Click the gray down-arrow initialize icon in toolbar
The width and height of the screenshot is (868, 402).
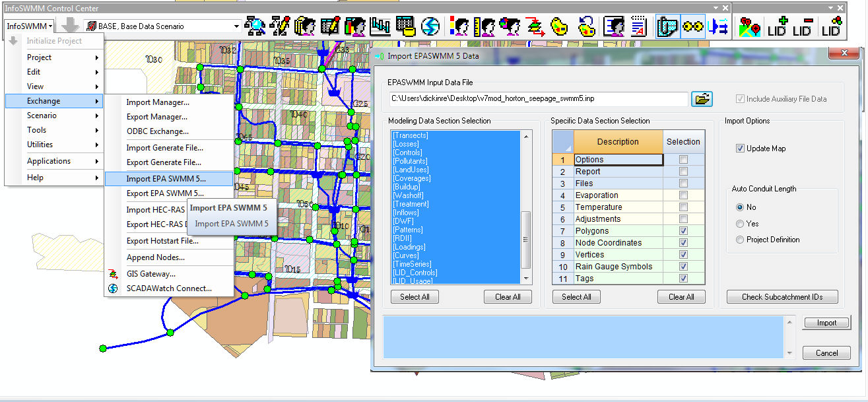click(71, 26)
